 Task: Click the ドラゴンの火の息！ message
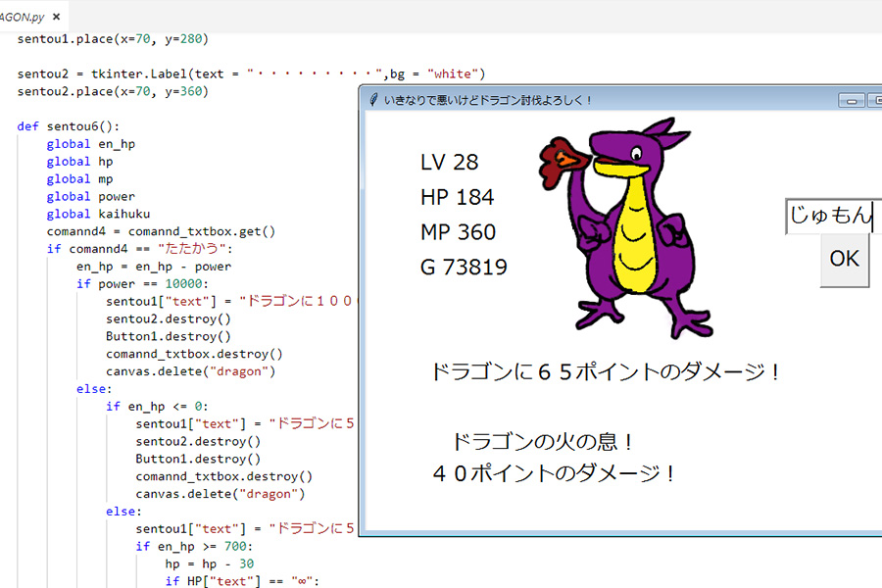[x=543, y=442]
